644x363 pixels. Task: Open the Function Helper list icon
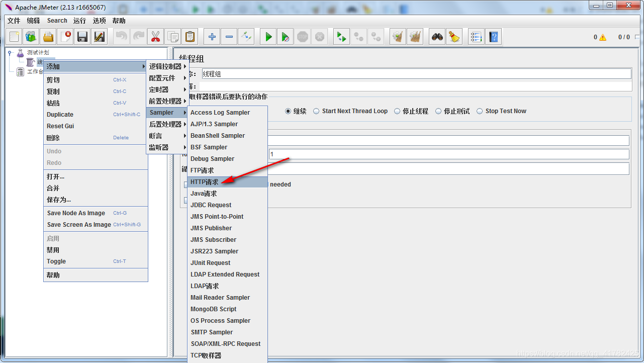pyautogui.click(x=477, y=37)
